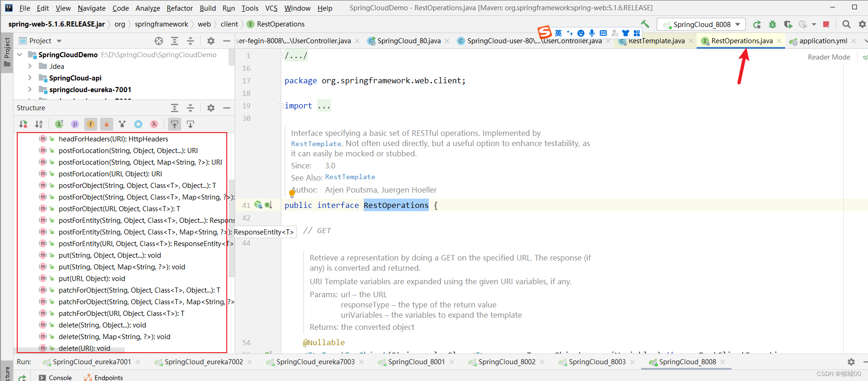Expand all in the Structure panel
Viewport: 868px width, 381px height.
175,108
